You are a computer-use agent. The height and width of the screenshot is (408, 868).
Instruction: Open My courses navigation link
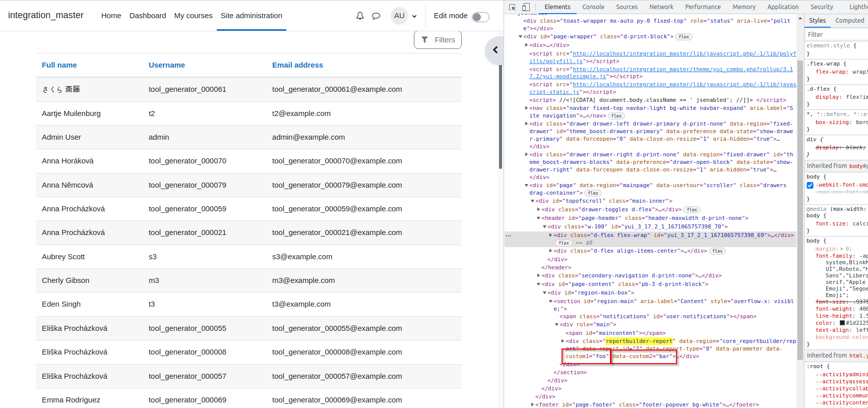tap(193, 16)
